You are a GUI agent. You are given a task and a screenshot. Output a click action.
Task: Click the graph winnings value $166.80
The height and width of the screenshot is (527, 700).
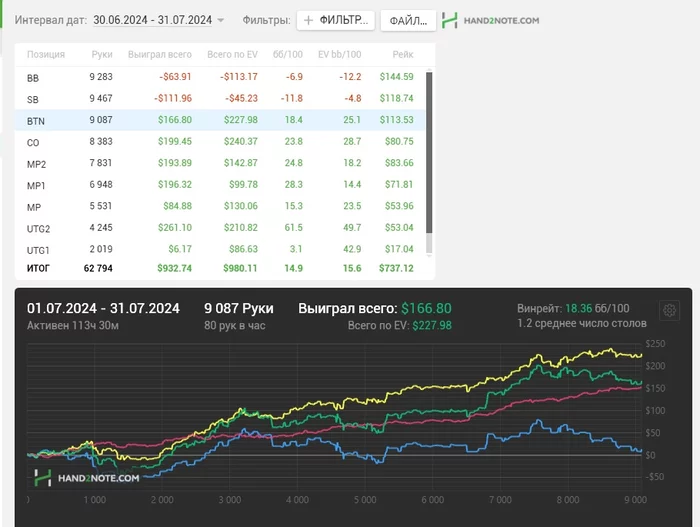coord(426,309)
